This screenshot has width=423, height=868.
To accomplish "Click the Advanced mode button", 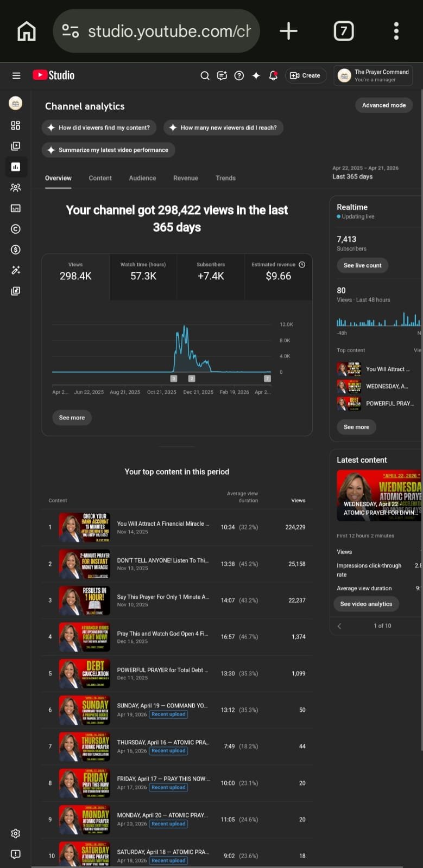I will pos(383,105).
